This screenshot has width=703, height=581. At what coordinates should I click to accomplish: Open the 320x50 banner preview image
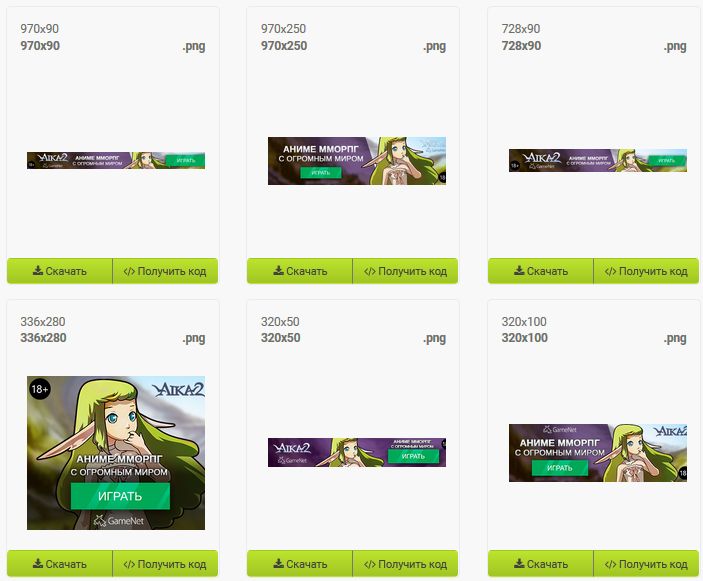click(357, 452)
